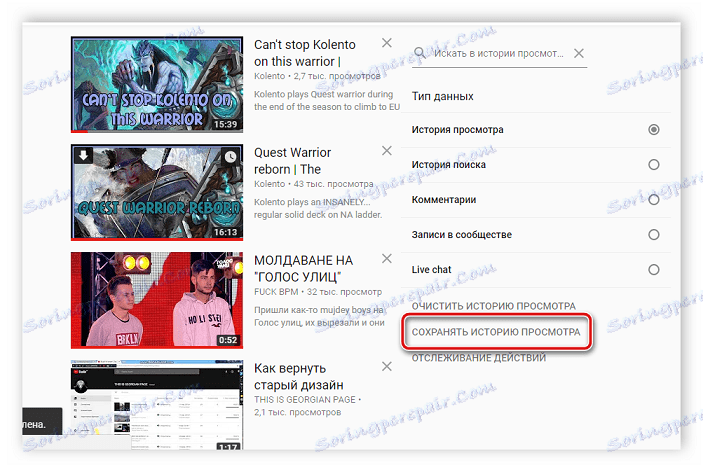This screenshot has height=472, width=703.
Task: Click the "Записи в сообществе" label
Action: [462, 234]
